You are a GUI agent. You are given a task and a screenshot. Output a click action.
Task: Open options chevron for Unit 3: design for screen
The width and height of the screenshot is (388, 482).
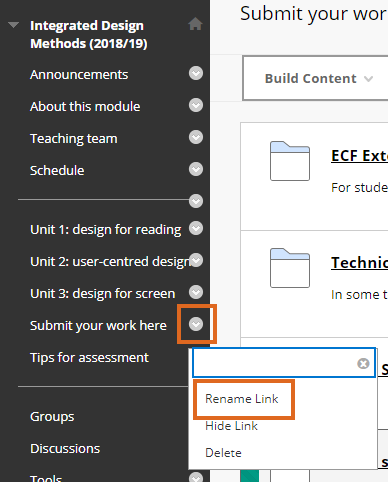[x=196, y=292]
